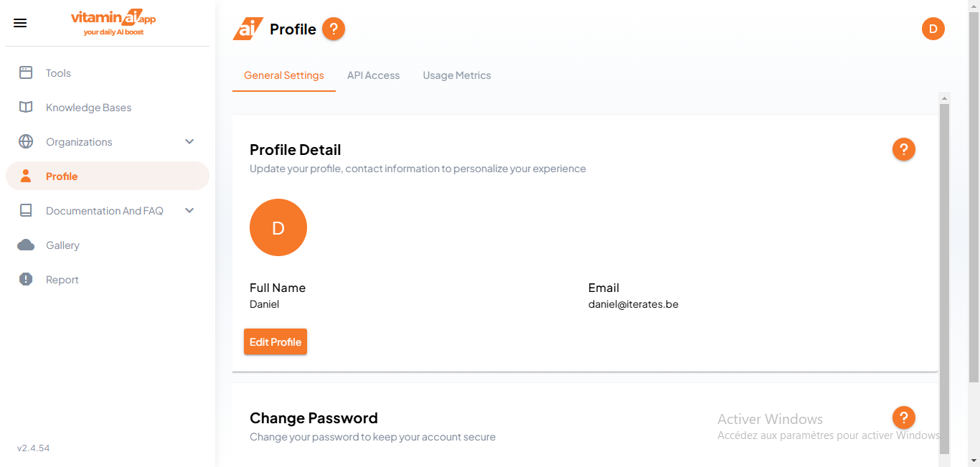
Task: Select the General Settings tab link
Action: (283, 75)
